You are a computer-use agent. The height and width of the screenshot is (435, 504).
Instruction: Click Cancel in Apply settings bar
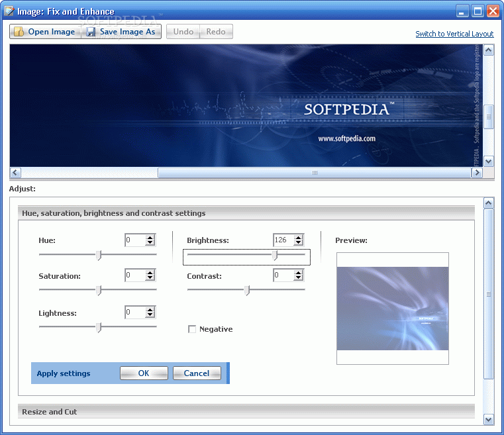[197, 373]
